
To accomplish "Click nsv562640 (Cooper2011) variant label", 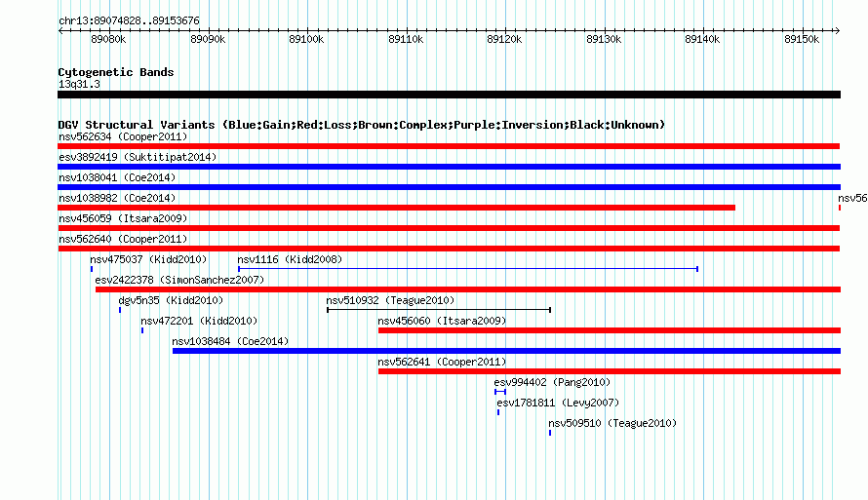I will tap(123, 239).
